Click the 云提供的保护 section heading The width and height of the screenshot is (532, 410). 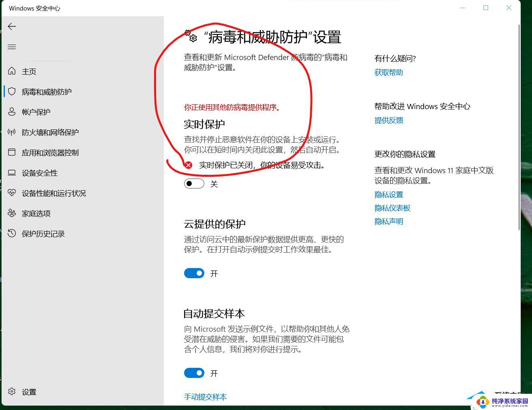click(215, 224)
